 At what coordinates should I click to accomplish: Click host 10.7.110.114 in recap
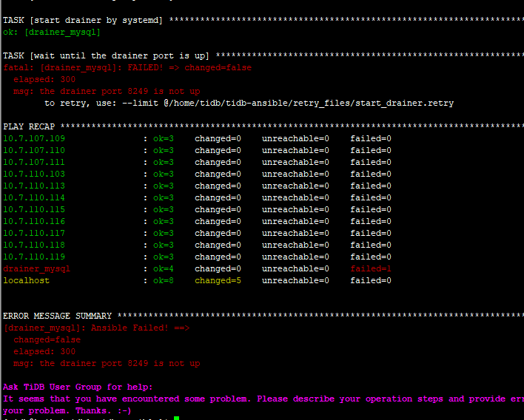[34, 198]
